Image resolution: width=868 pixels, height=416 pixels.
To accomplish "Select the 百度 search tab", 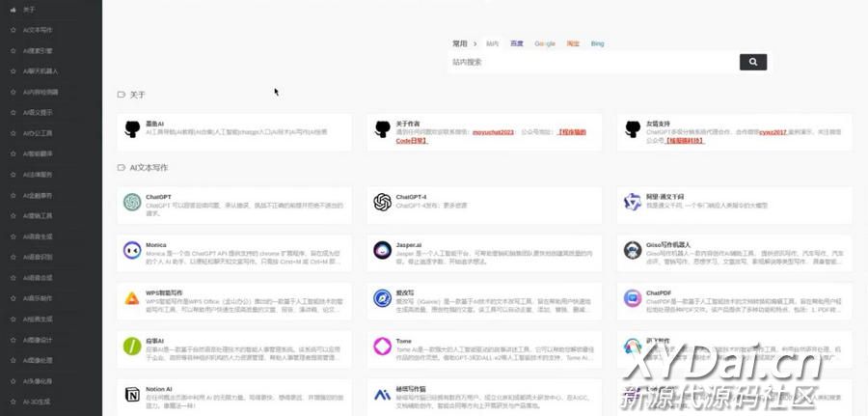I will click(x=517, y=43).
